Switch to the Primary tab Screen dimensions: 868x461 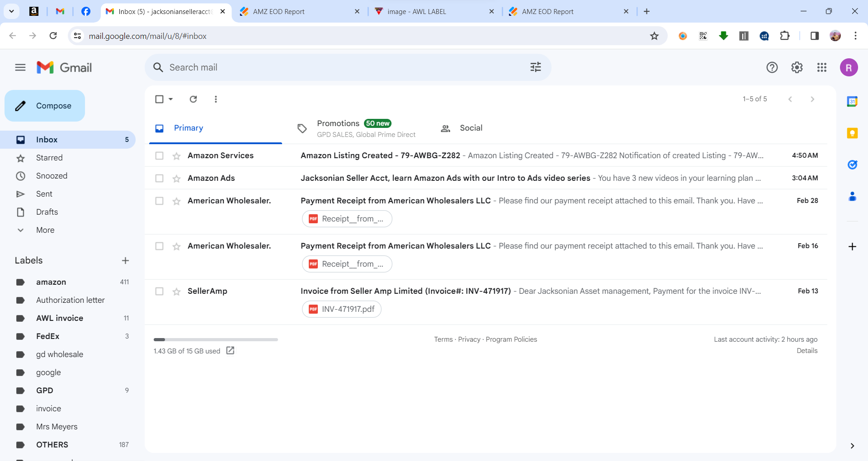[x=216, y=128]
